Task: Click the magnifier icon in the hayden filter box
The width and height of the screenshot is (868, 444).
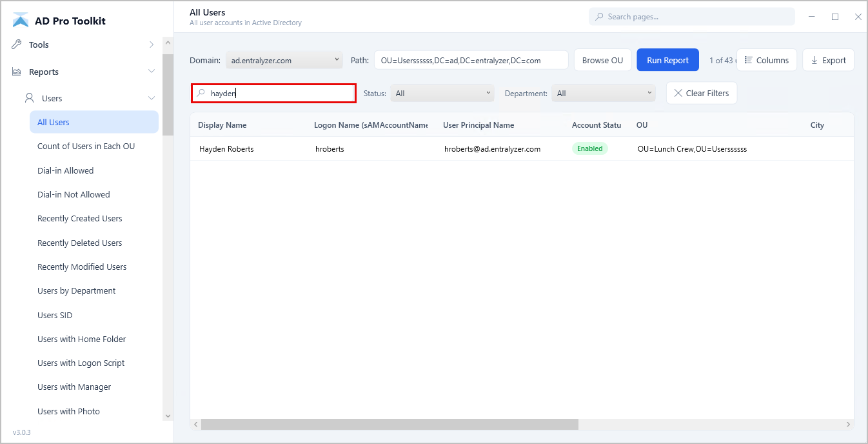Action: (201, 93)
